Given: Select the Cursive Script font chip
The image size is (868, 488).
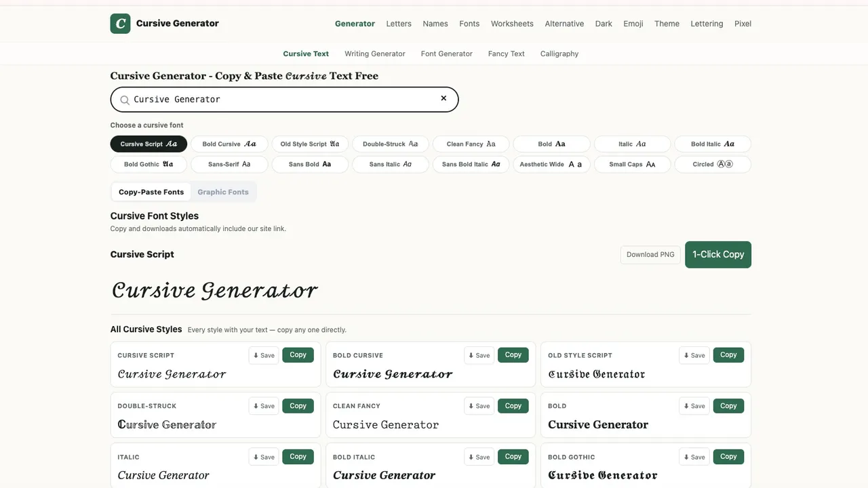Looking at the screenshot, I should point(149,144).
